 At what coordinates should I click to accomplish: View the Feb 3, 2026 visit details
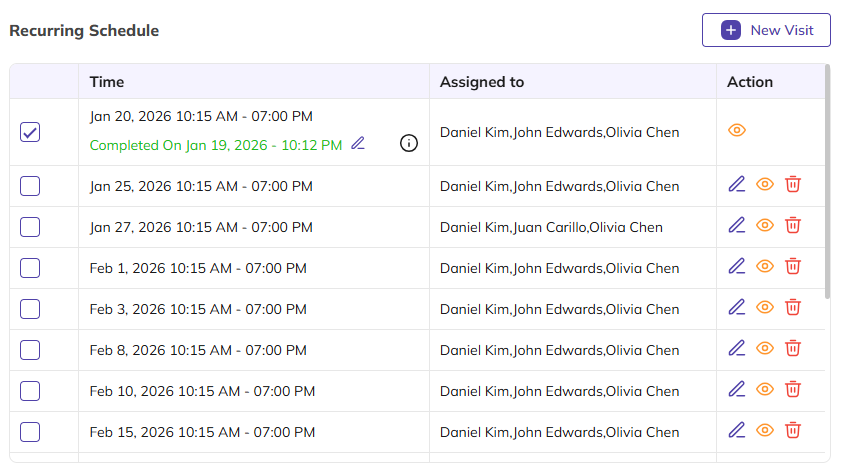click(765, 307)
